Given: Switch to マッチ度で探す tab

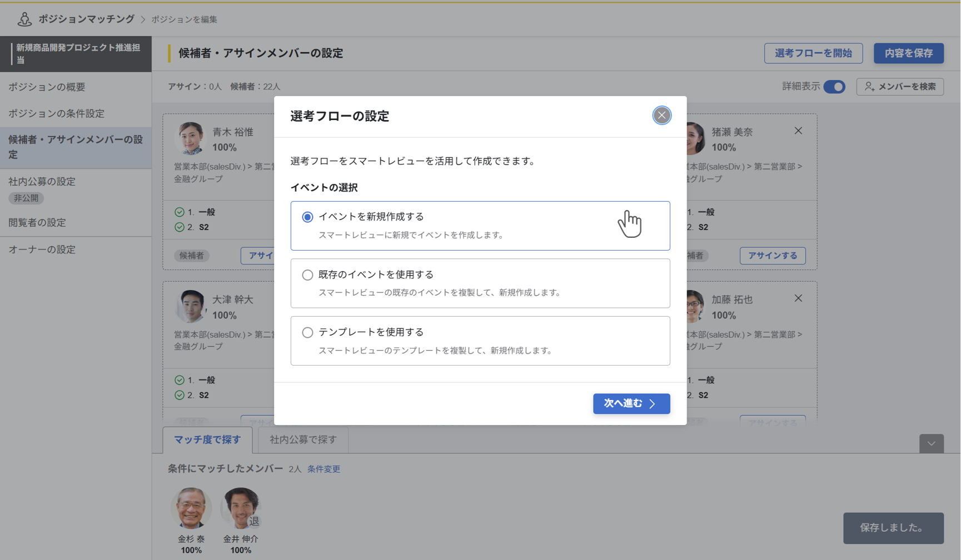Looking at the screenshot, I should [207, 440].
